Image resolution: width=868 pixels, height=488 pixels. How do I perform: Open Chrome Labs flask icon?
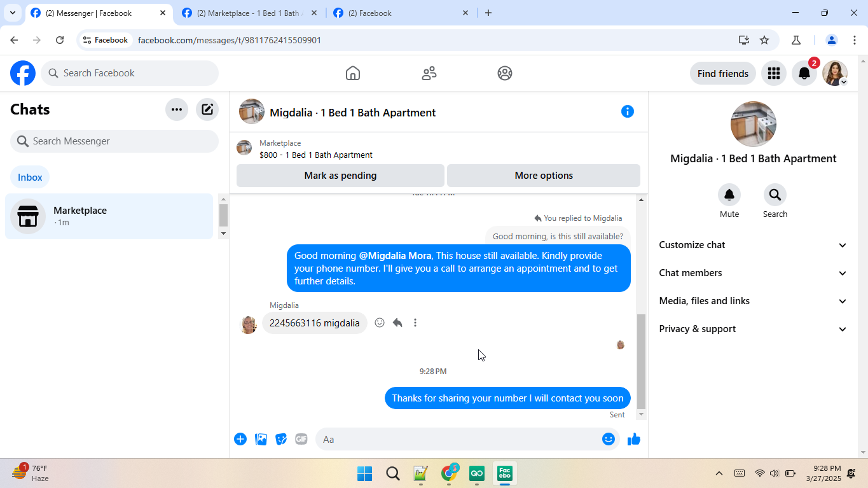point(796,40)
